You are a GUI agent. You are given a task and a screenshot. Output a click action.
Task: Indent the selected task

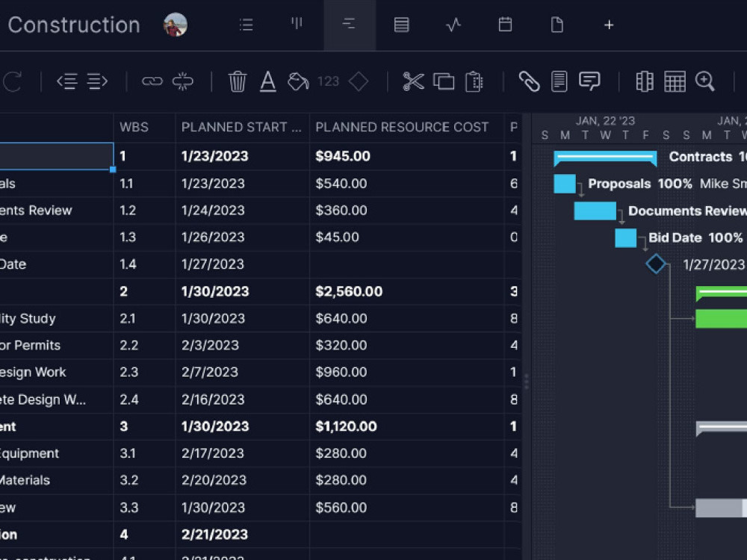pyautogui.click(x=97, y=81)
